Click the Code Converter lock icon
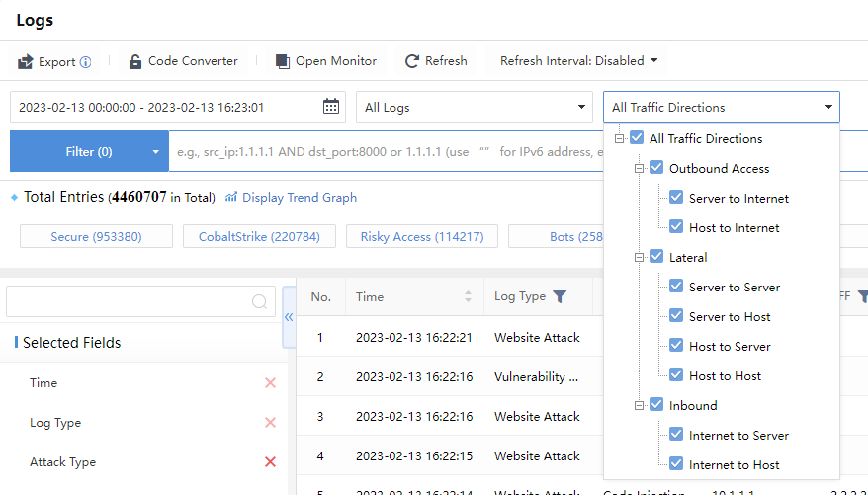This screenshot has height=495, width=868. [135, 61]
